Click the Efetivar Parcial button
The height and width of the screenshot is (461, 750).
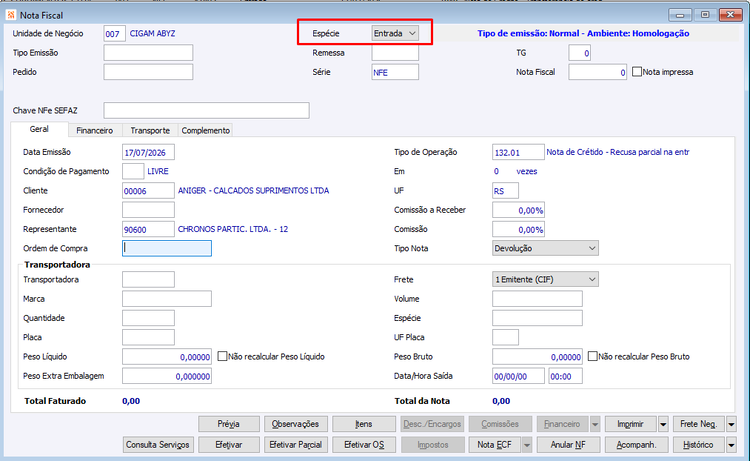tap(296, 445)
